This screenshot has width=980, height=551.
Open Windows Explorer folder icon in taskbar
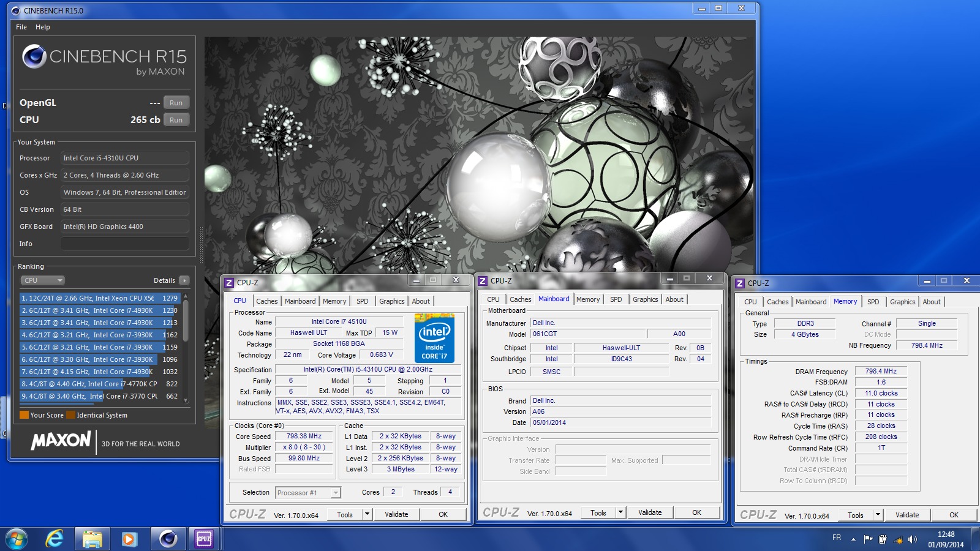pyautogui.click(x=92, y=539)
